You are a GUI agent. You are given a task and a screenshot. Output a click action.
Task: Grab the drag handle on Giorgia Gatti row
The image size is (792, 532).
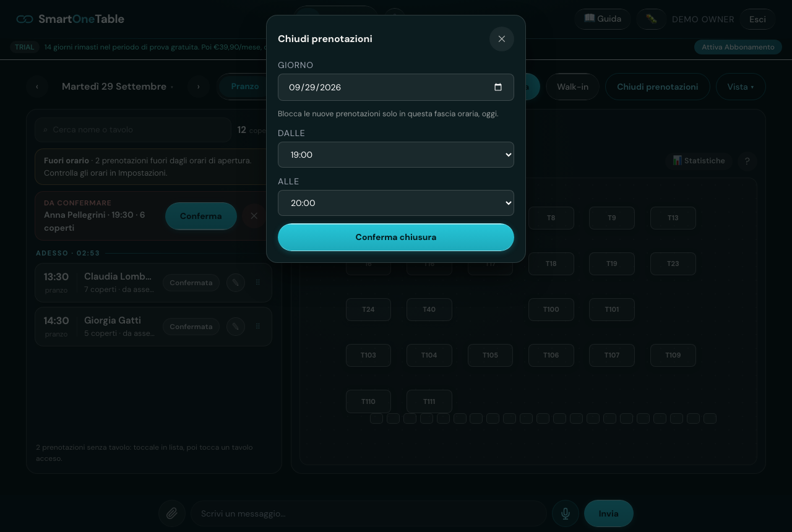pyautogui.click(x=258, y=327)
